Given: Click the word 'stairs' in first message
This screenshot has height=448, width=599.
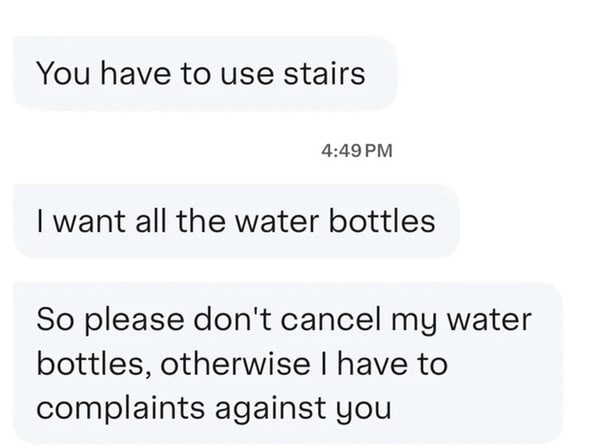Looking at the screenshot, I should click(x=324, y=73).
